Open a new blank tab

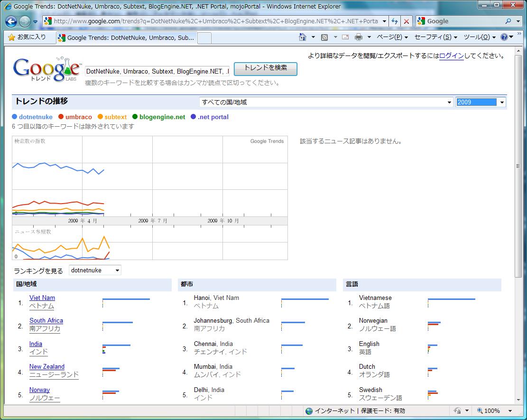point(204,38)
